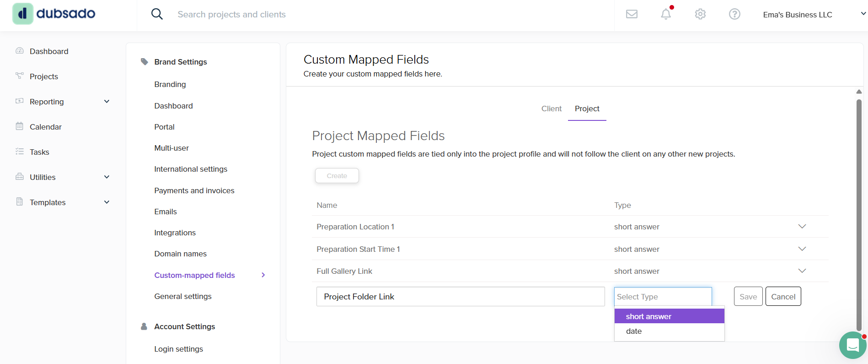This screenshot has height=364, width=868.
Task: Open the chat support bubble
Action: pyautogui.click(x=852, y=345)
